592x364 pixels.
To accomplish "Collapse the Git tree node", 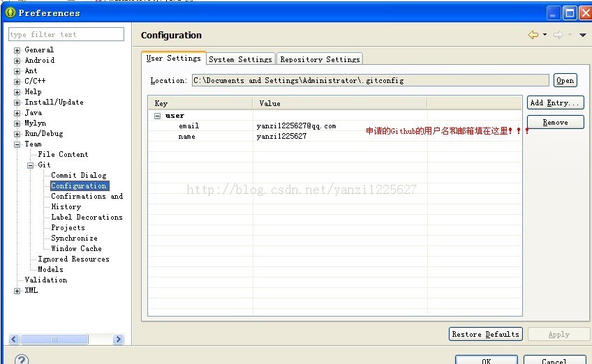I will tap(30, 165).
